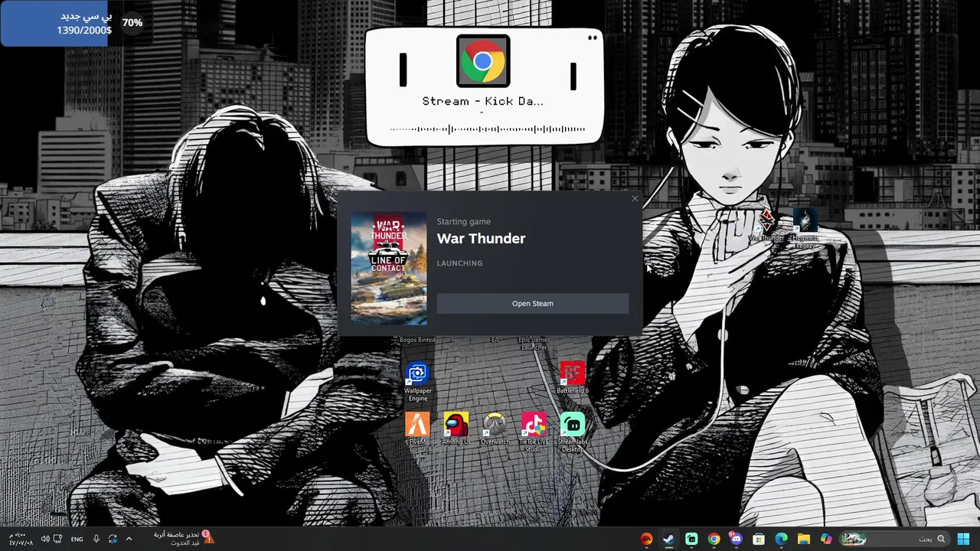
Task: Click the sync update tray icon
Action: [113, 539]
